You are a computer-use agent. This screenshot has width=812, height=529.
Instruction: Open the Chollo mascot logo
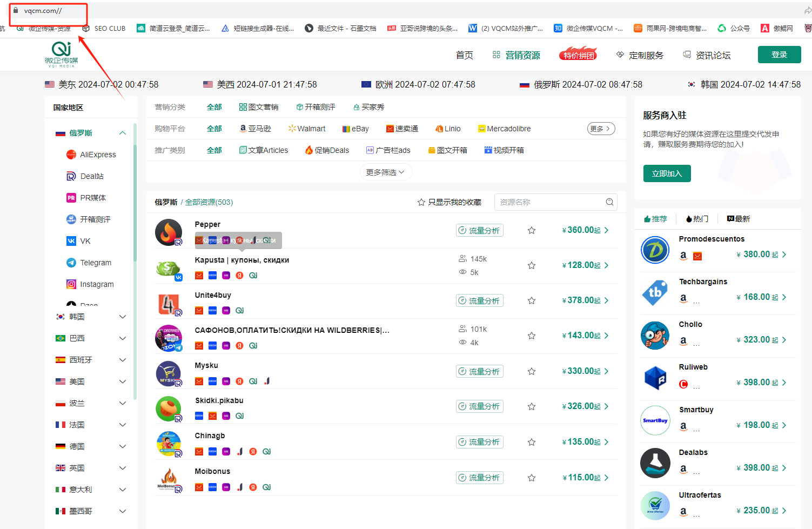(x=655, y=336)
